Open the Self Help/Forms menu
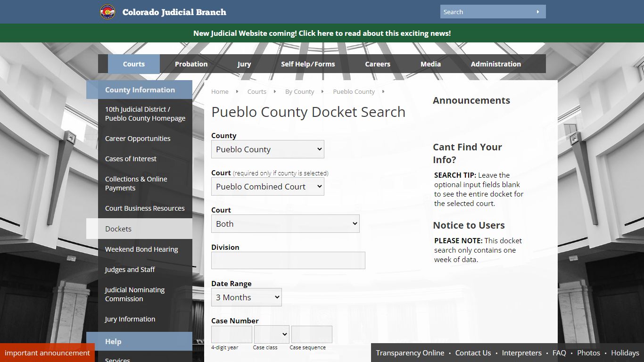This screenshot has height=362, width=644. [308, 64]
